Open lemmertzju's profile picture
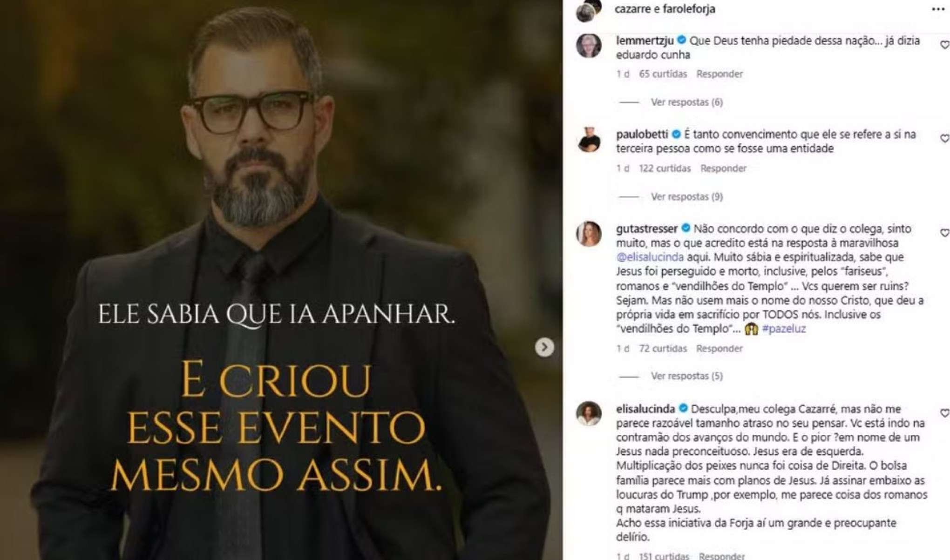This screenshot has width=950, height=560. click(589, 46)
